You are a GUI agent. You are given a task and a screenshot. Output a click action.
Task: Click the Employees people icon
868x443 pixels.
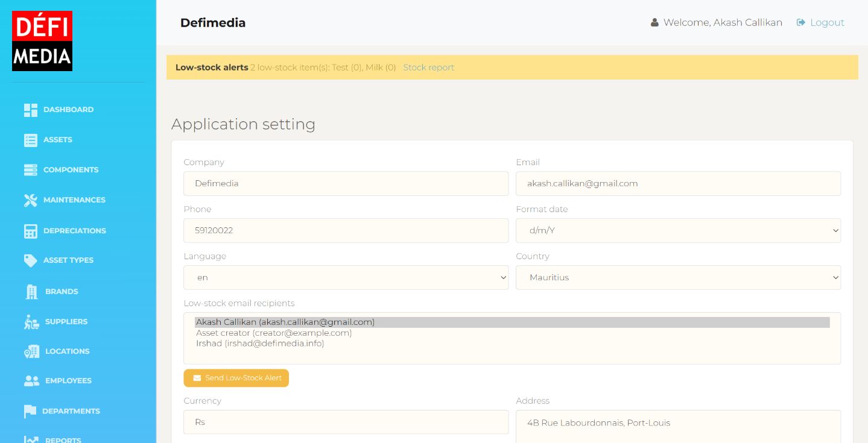(x=32, y=381)
